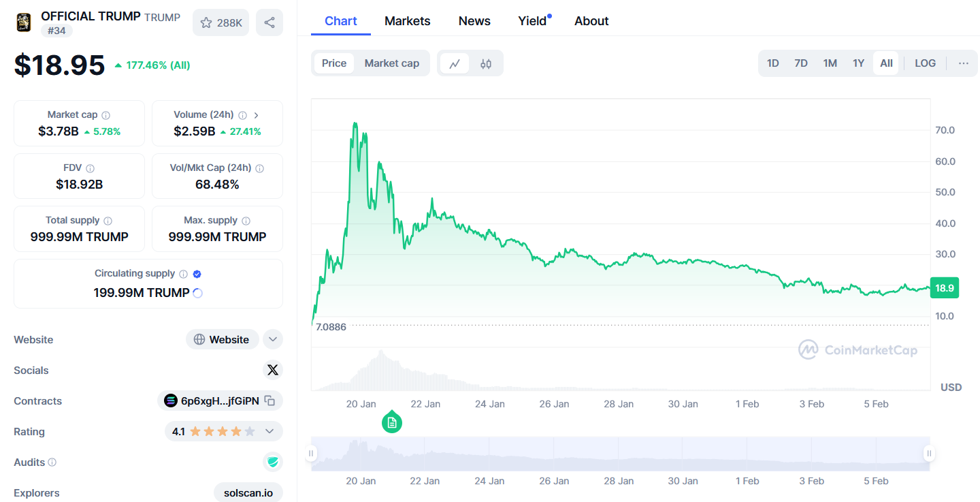Select 1D time range

(773, 63)
